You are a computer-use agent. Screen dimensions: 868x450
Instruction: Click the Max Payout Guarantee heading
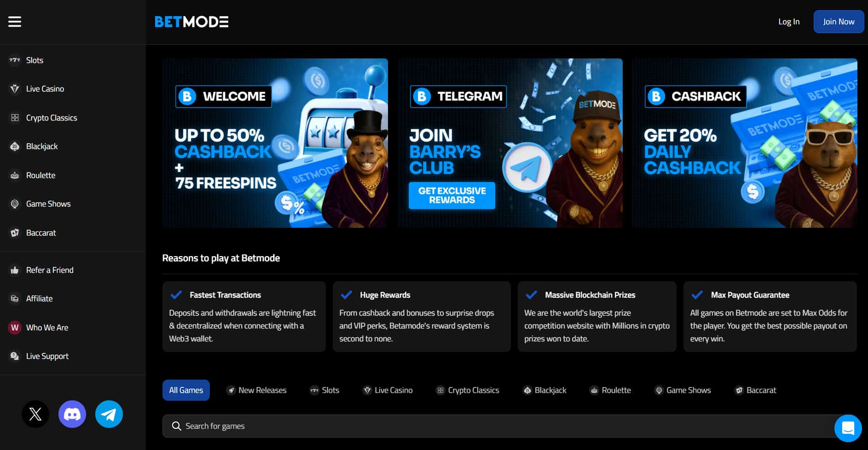tap(750, 295)
